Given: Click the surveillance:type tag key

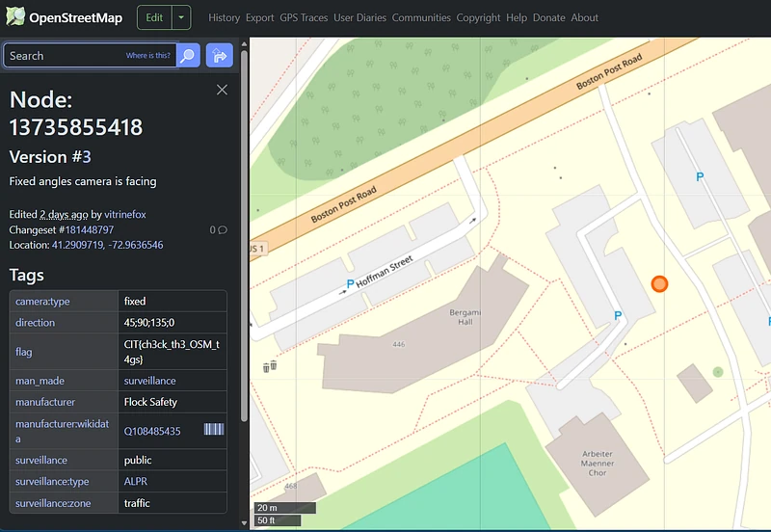Looking at the screenshot, I should point(52,481).
